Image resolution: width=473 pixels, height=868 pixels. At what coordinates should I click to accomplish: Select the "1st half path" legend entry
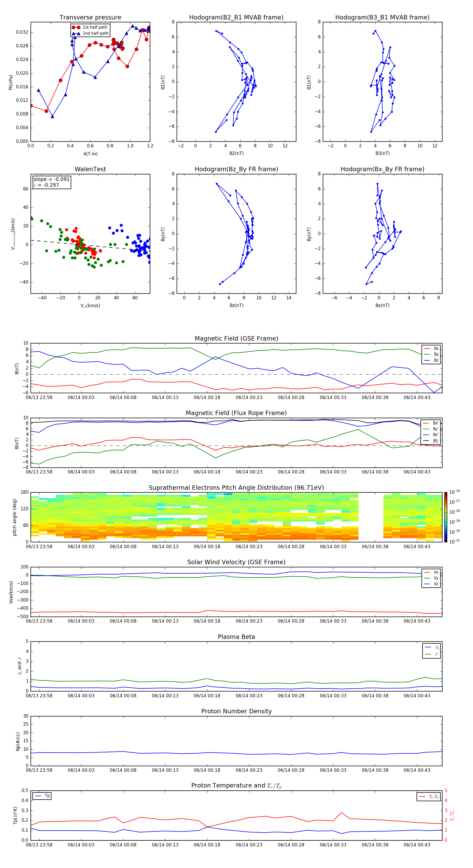tap(90, 27)
